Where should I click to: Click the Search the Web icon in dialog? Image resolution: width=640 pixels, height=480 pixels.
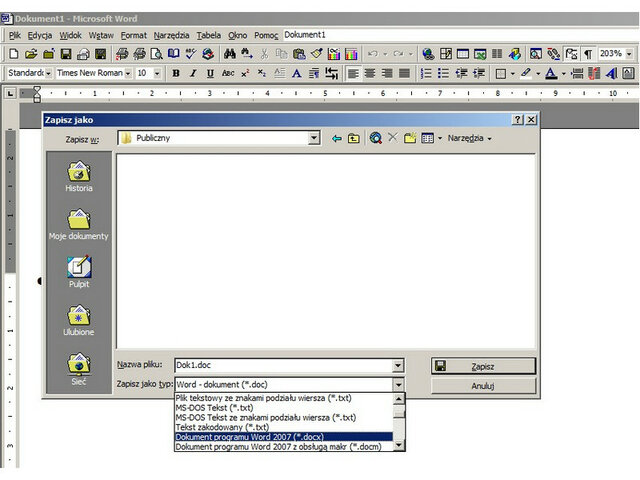pyautogui.click(x=376, y=138)
